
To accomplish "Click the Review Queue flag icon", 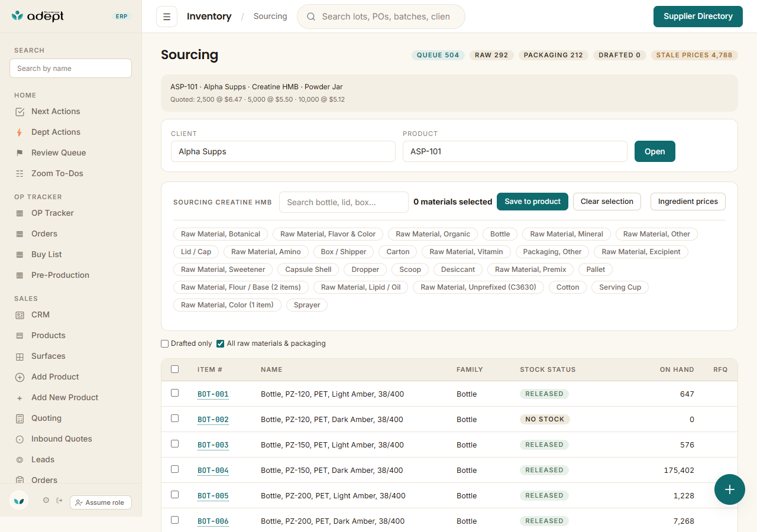I will [x=20, y=153].
